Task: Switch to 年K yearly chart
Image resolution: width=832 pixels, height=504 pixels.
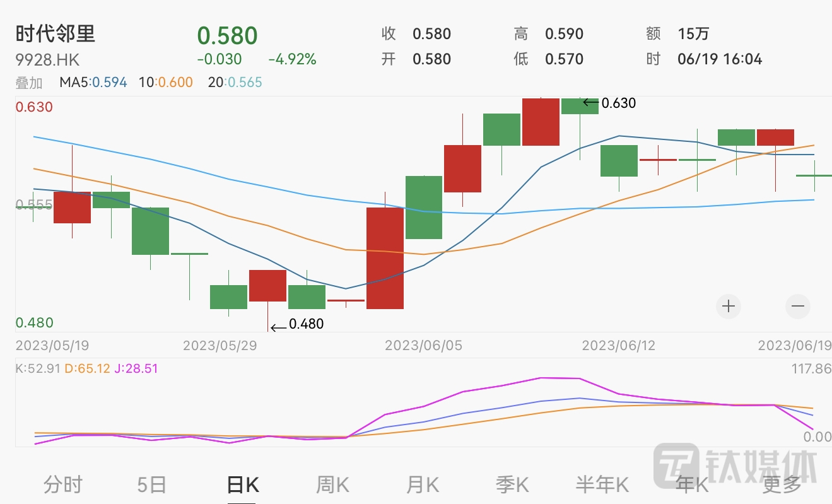Action: 692,484
